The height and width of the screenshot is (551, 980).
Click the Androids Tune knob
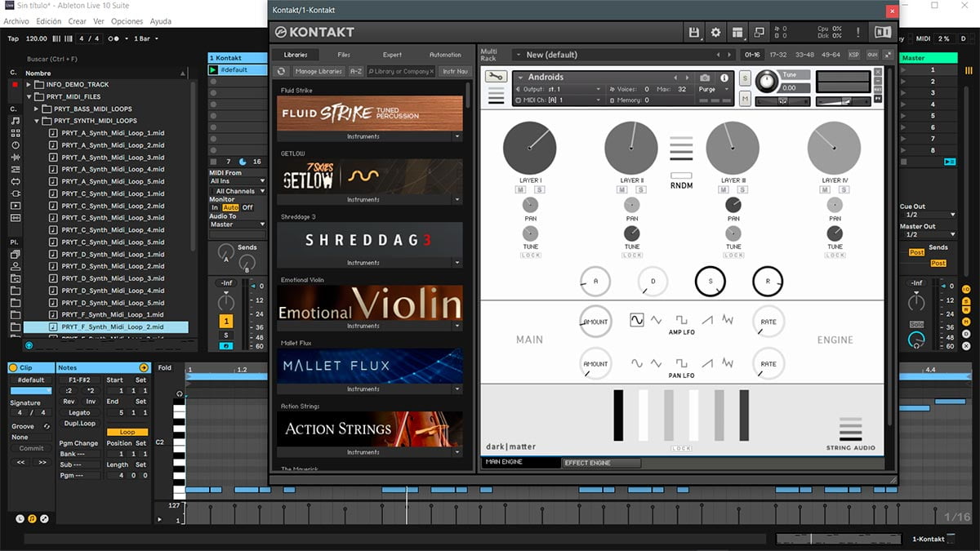coord(767,81)
